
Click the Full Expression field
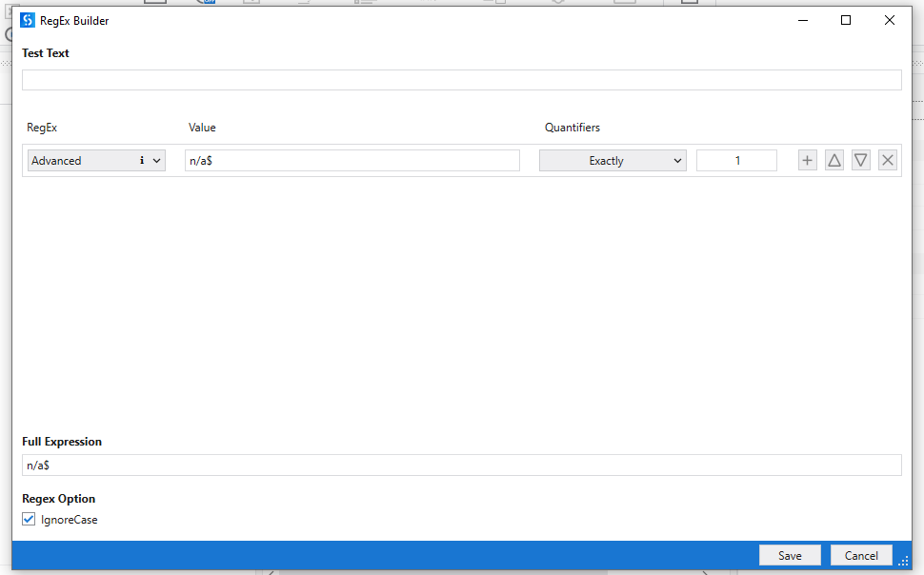point(461,465)
